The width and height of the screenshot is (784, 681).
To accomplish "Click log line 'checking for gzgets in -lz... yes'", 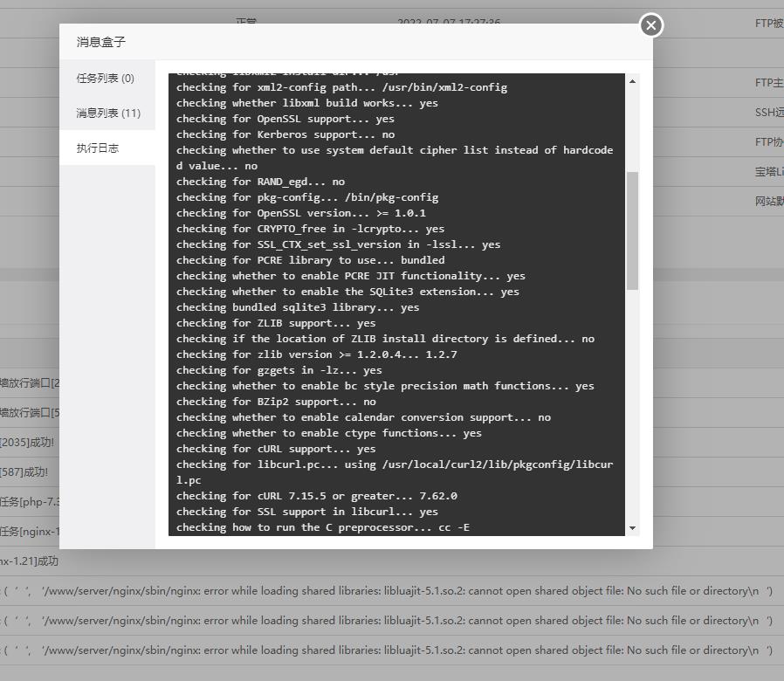I will (x=279, y=370).
